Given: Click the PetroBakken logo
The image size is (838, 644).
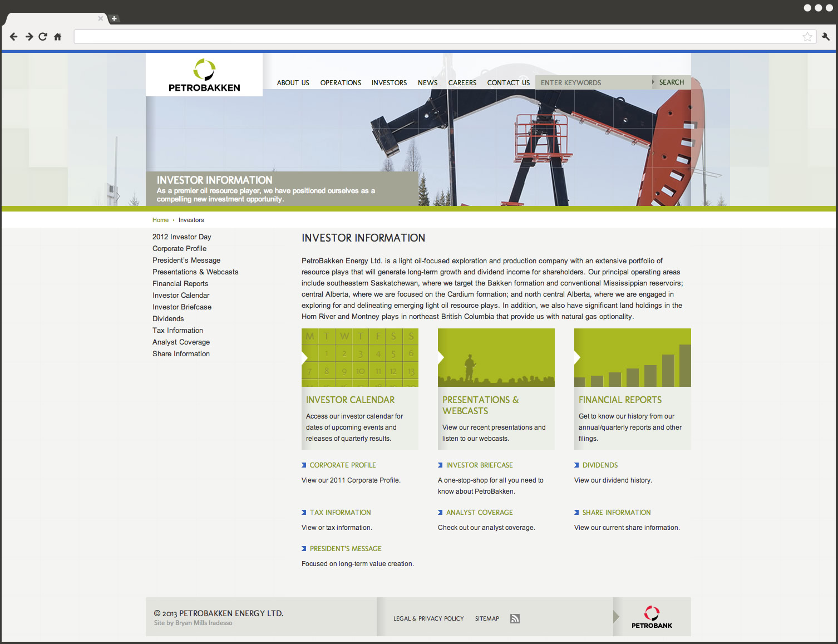Looking at the screenshot, I should pos(204,75).
